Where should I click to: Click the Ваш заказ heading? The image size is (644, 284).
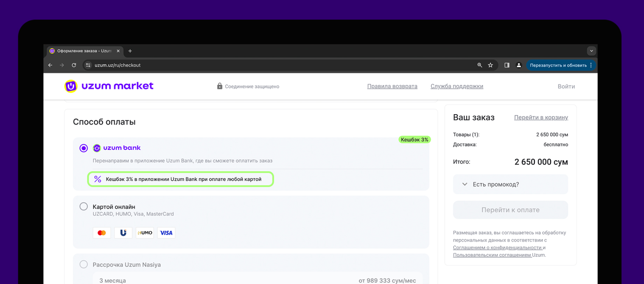(x=474, y=117)
